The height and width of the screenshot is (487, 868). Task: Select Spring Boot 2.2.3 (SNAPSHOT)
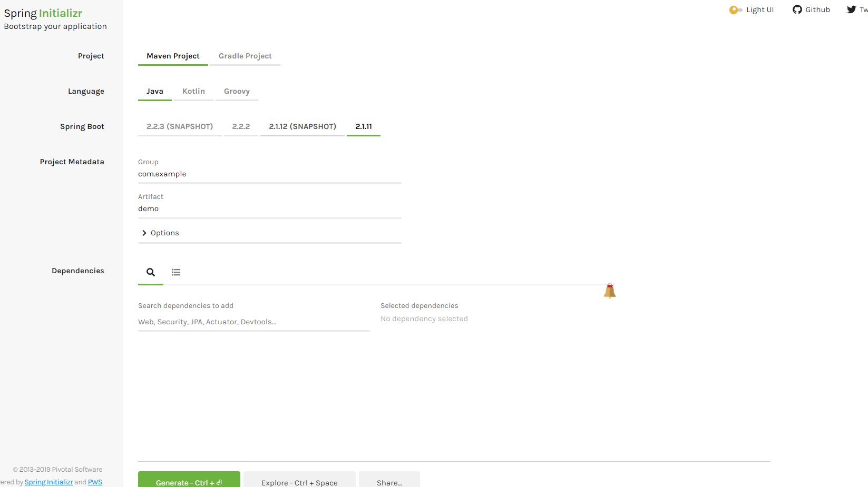(x=180, y=127)
